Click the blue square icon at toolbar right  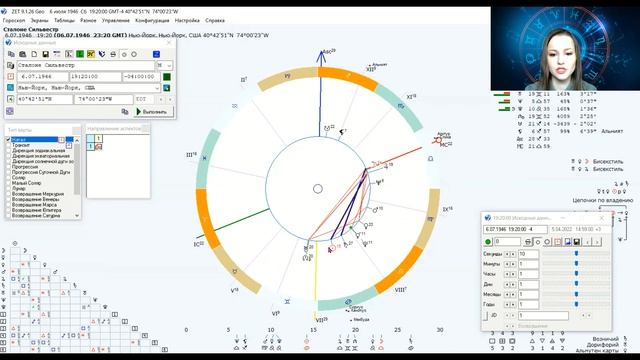click(156, 54)
